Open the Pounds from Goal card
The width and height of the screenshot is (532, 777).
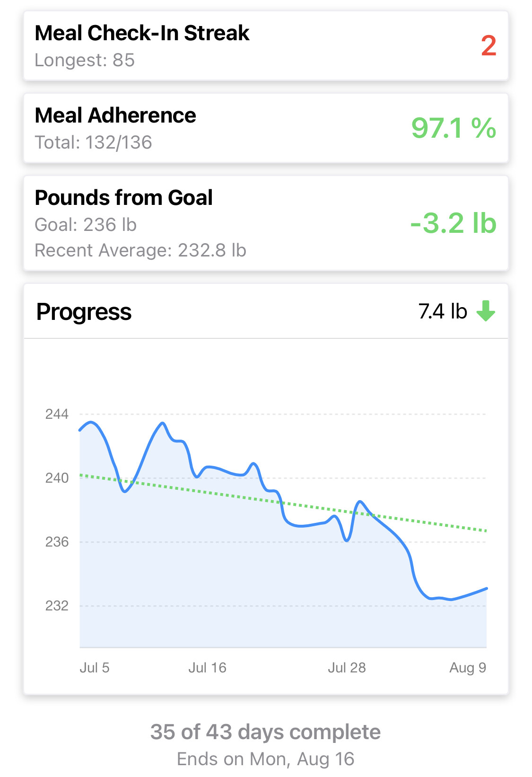coord(265,223)
